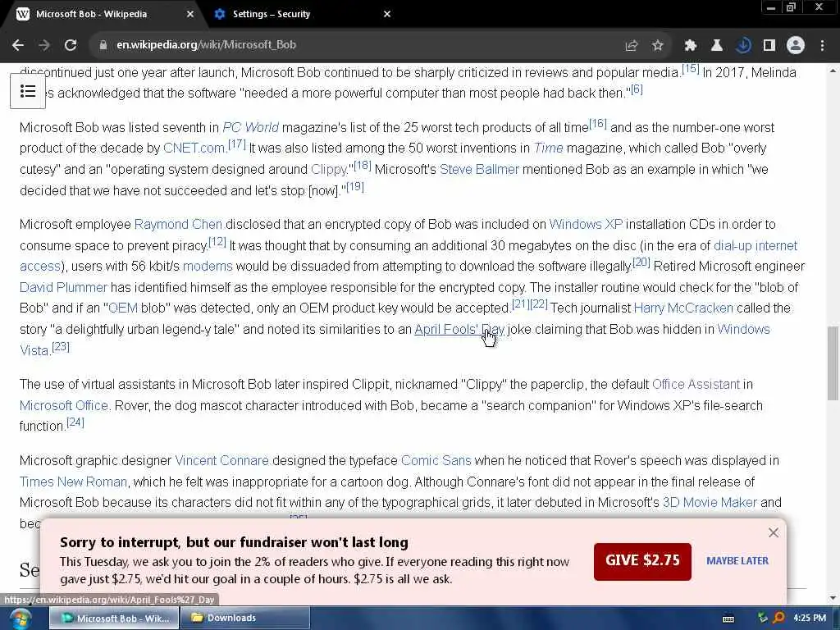Screen dimensions: 840x630
Task: Follow the Time magazine link
Action: [x=548, y=148]
